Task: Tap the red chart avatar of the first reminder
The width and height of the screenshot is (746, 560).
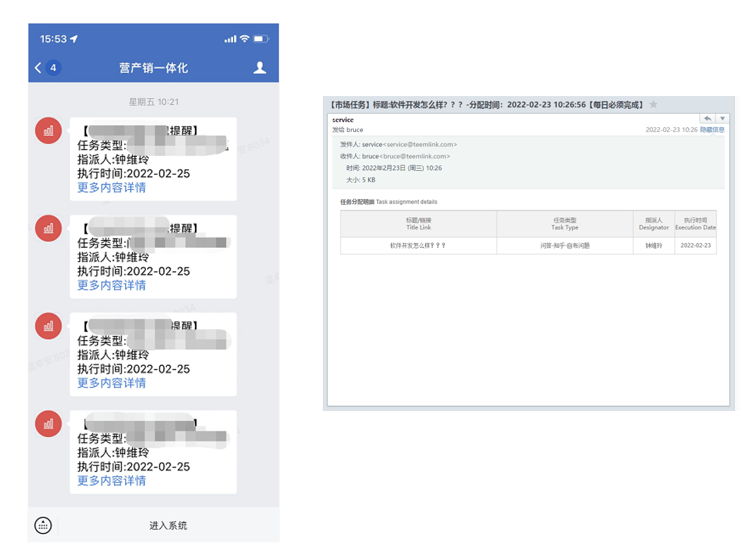Action: tap(48, 131)
